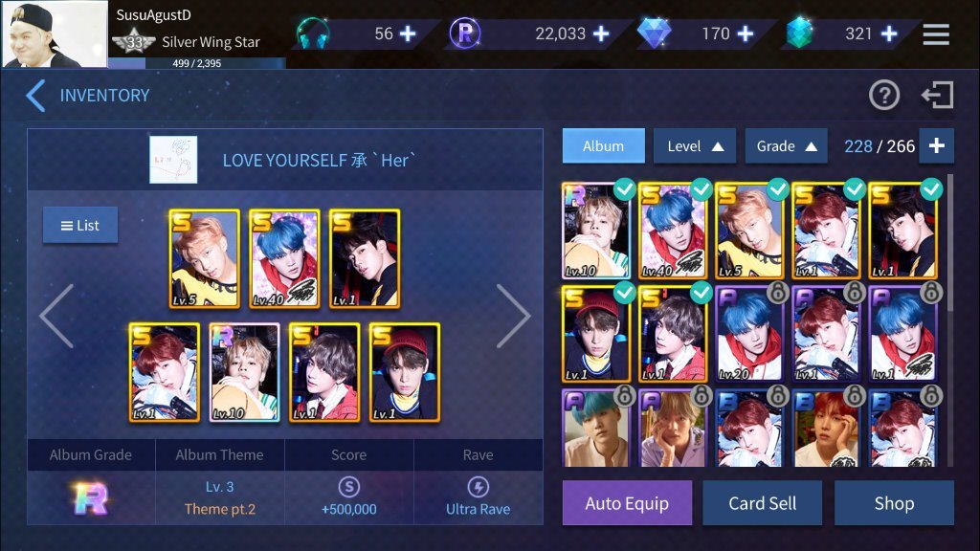Toggle checkmark on blue-haired S card Lv.40
Image resolution: width=980 pixels, height=551 pixels.
click(702, 189)
